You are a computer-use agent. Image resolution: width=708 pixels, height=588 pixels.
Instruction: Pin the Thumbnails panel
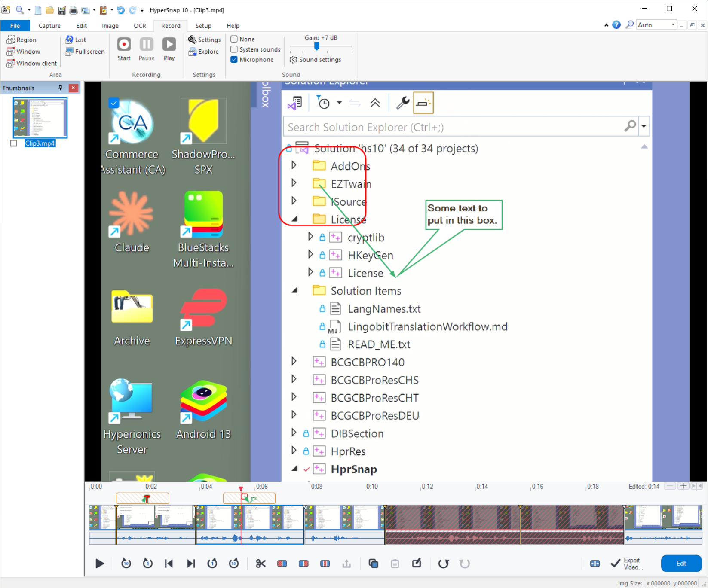(x=60, y=88)
